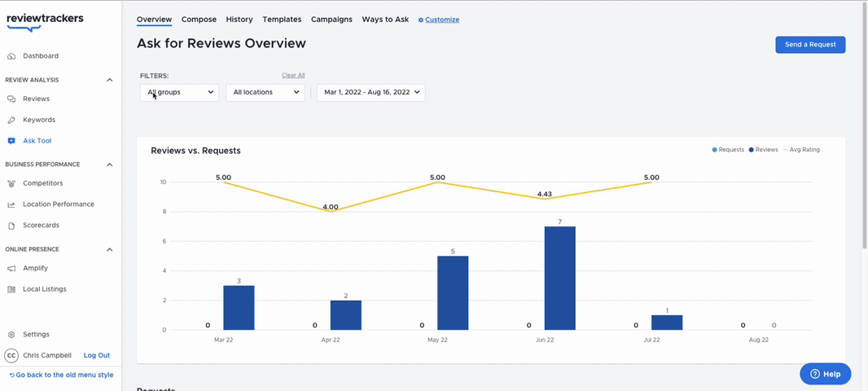Click the Ask Tool chat icon
Viewport: 868px width, 391px height.
[x=11, y=141]
